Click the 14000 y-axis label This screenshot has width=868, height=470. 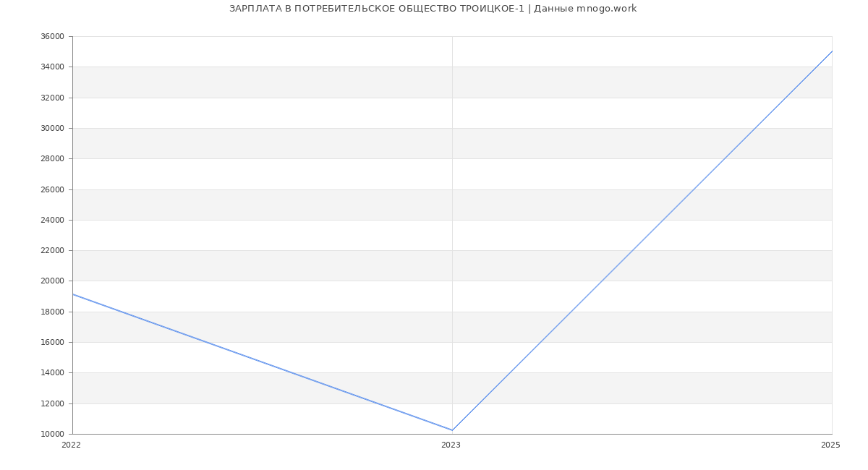[53, 373]
